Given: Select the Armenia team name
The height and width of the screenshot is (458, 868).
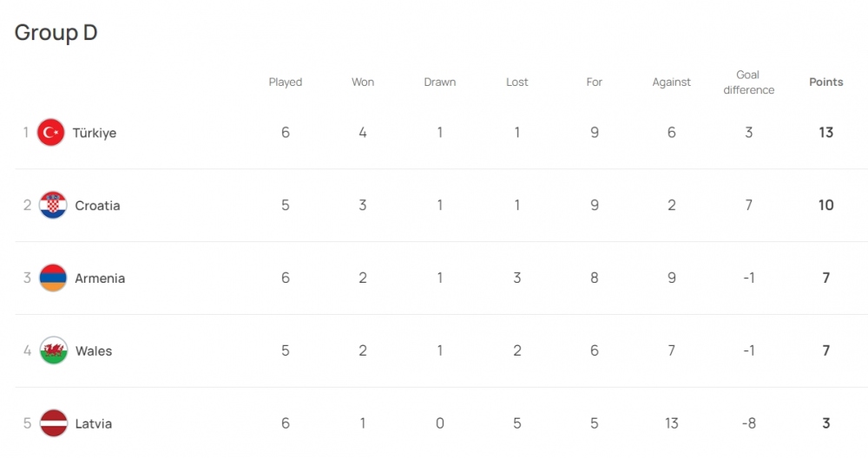Looking at the screenshot, I should [x=100, y=278].
